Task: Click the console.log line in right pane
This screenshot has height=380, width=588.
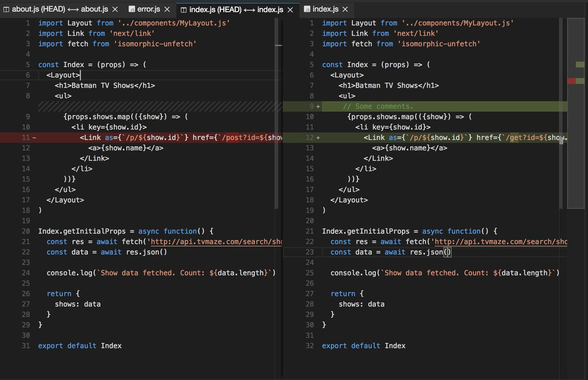Action: (445, 273)
